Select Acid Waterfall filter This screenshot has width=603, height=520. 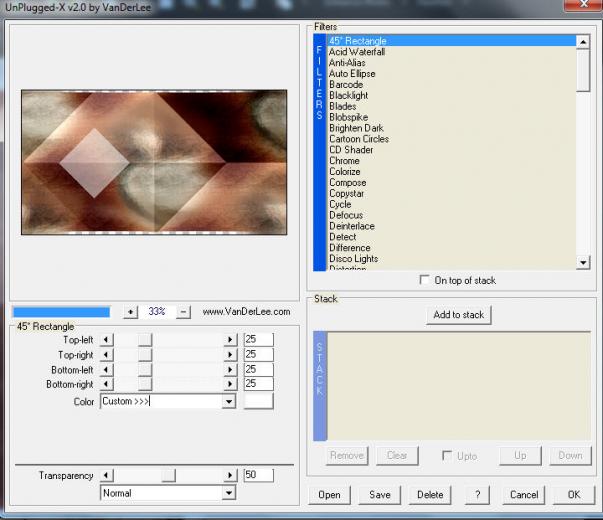coord(357,52)
